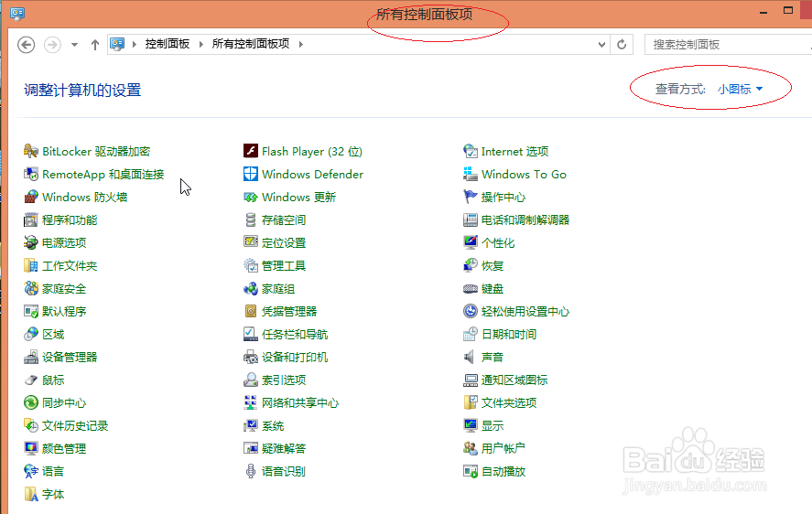
Task: Click the address bar computer icon
Action: pos(117,45)
